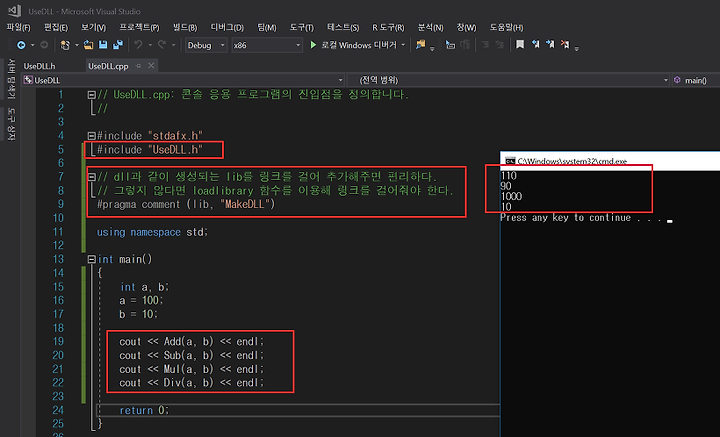
Task: Click the Navigate Backward arrow icon
Action: pos(21,45)
